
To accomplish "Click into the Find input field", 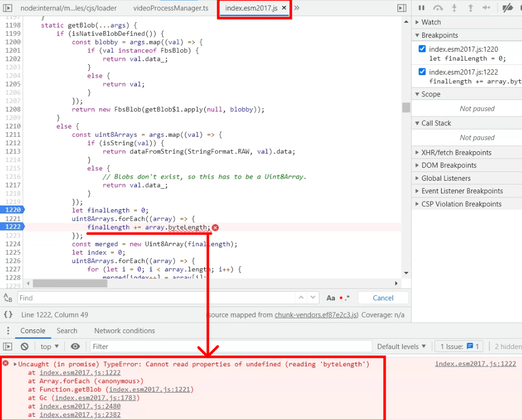I will coord(156,298).
